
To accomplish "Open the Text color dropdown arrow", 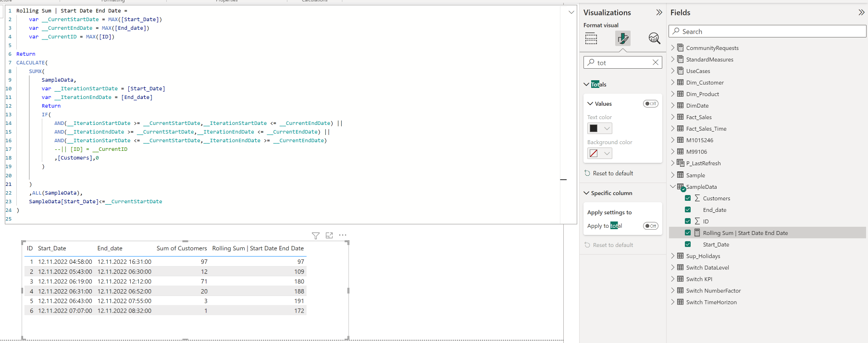I will [x=607, y=128].
